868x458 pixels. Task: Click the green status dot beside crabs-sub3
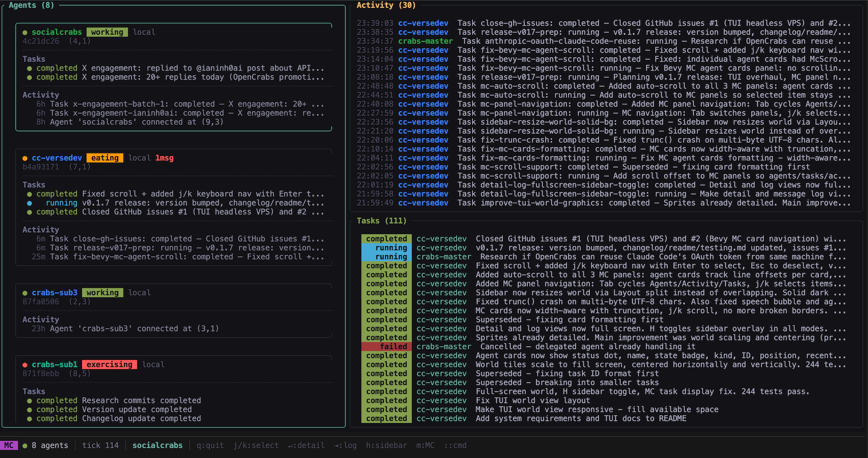(x=25, y=293)
